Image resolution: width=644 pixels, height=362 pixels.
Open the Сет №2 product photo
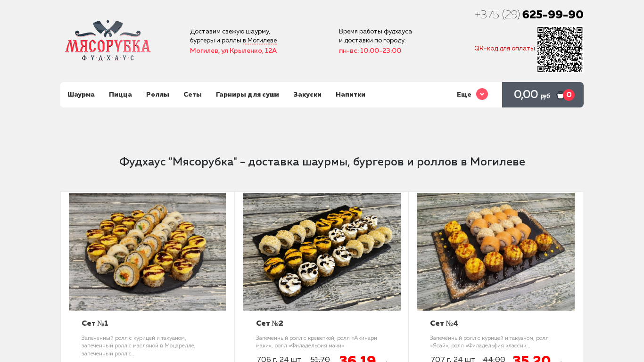pos(322,252)
